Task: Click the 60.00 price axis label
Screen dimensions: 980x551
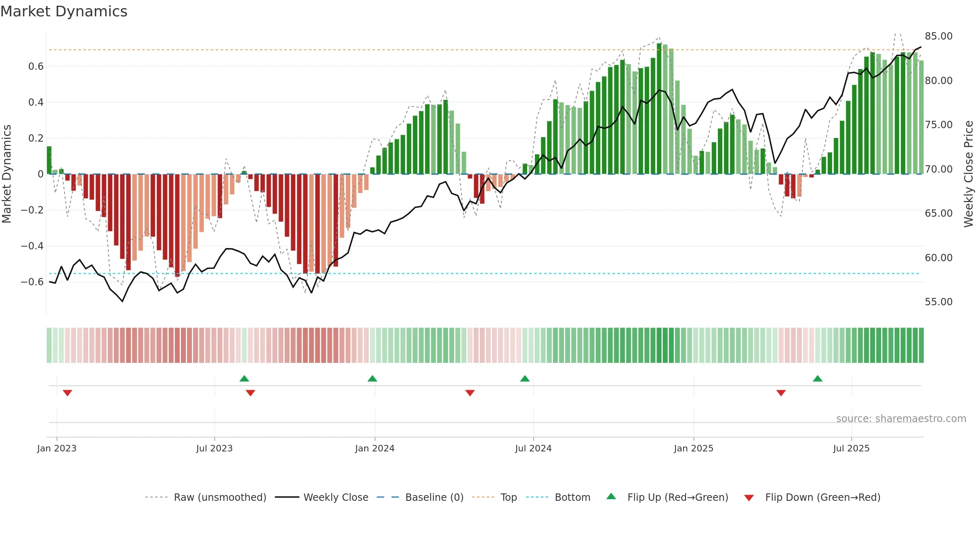Action: click(x=939, y=258)
